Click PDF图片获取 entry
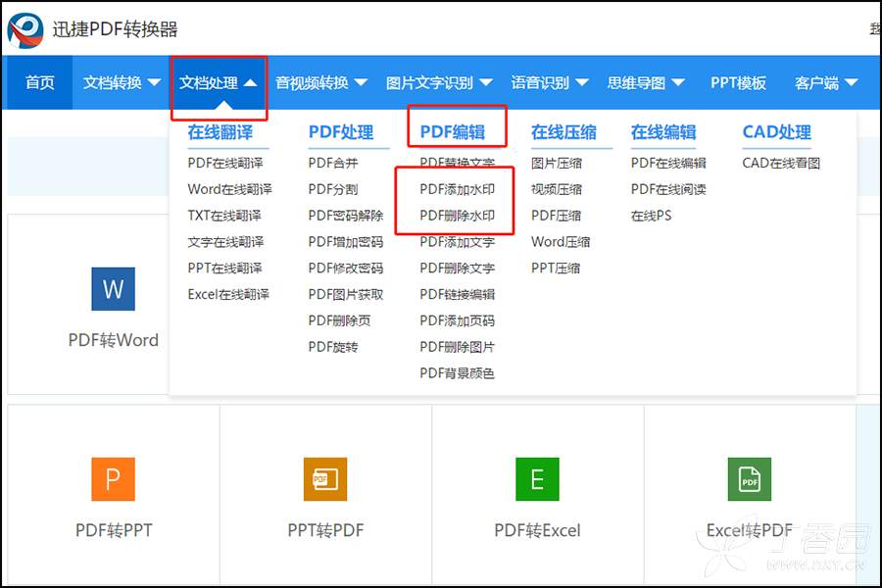Viewport: 882px width, 588px height. point(345,294)
